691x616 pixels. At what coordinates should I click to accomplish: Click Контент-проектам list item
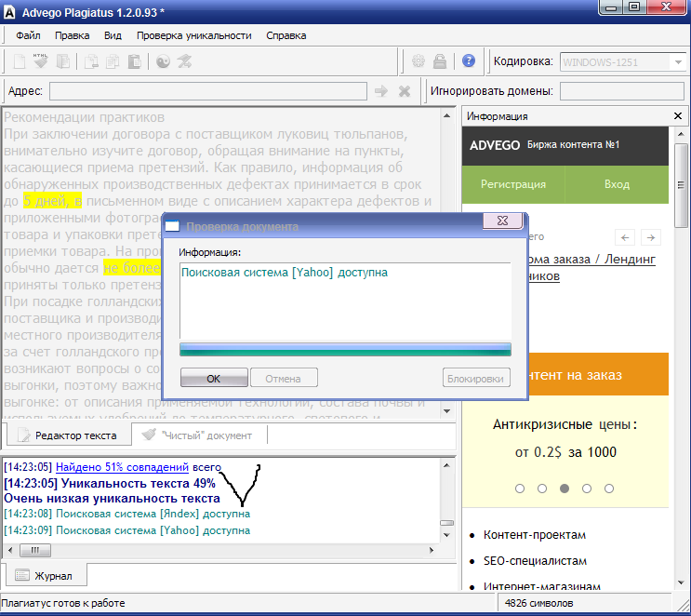point(535,535)
